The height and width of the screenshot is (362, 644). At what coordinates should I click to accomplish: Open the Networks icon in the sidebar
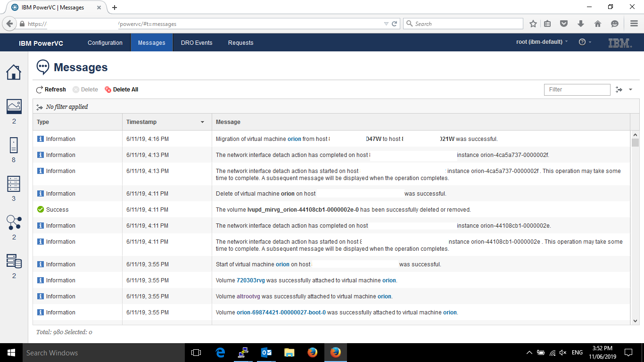14,222
